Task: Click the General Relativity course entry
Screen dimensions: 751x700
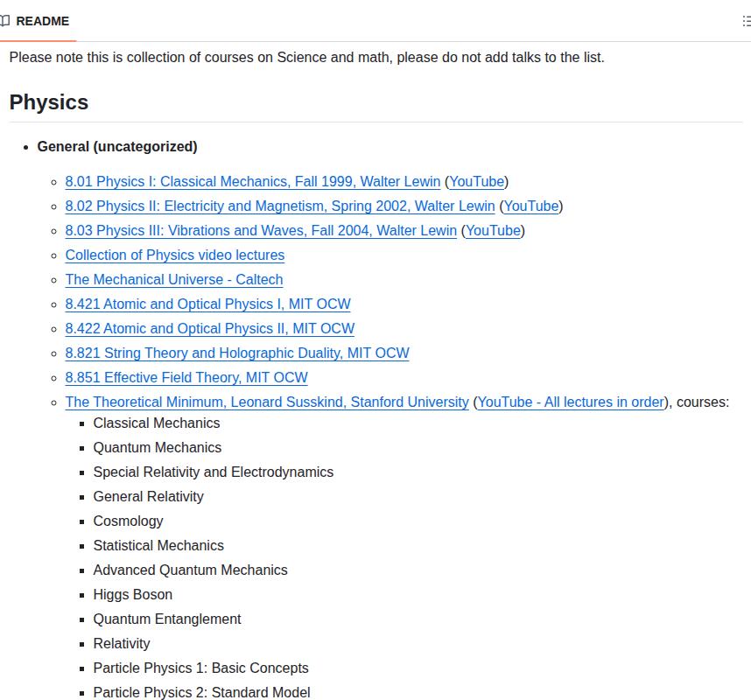Action: pyautogui.click(x=149, y=496)
